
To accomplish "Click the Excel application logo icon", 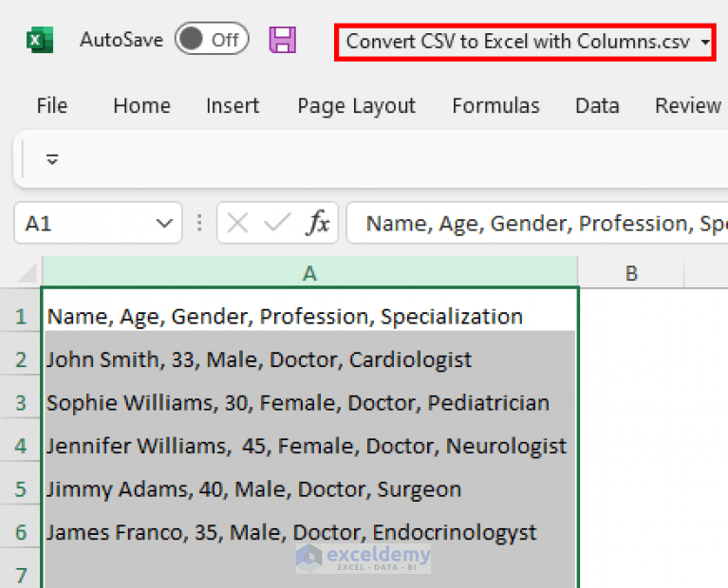I will tap(40, 40).
